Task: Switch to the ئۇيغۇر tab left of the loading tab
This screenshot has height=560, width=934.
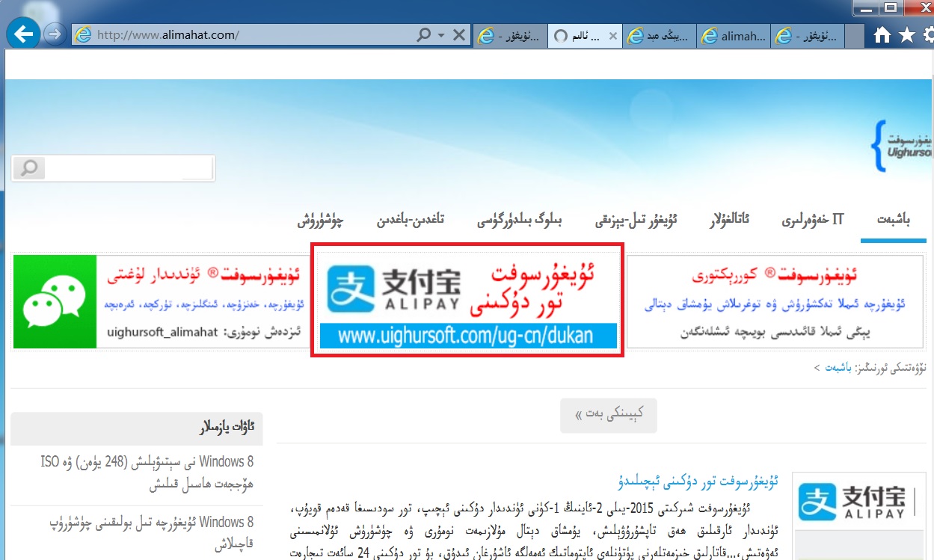Action: tap(511, 36)
